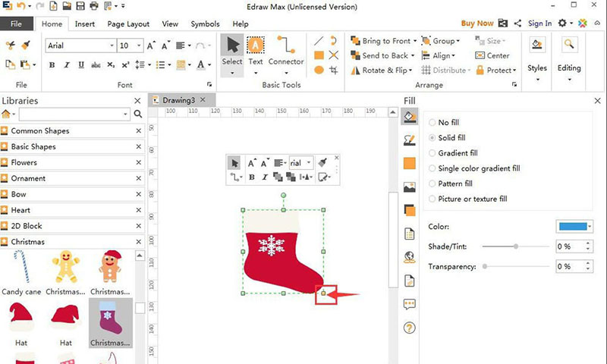
Task: Click the Cut scissors icon
Action: [x=10, y=45]
